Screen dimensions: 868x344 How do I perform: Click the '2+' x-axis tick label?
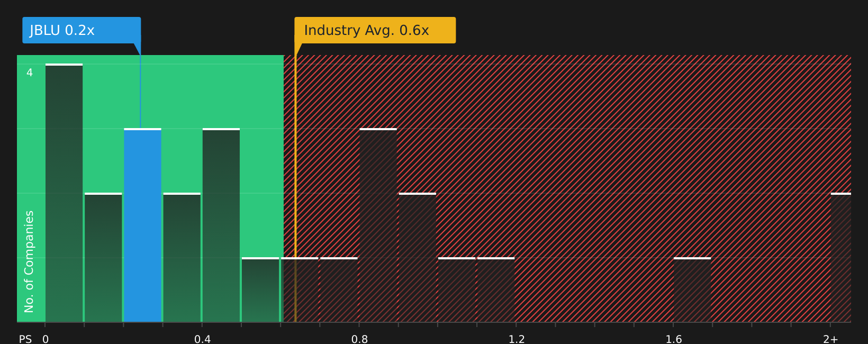coord(830,339)
